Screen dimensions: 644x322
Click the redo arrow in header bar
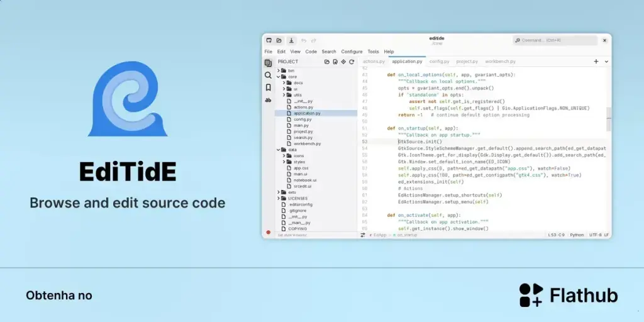pyautogui.click(x=314, y=40)
